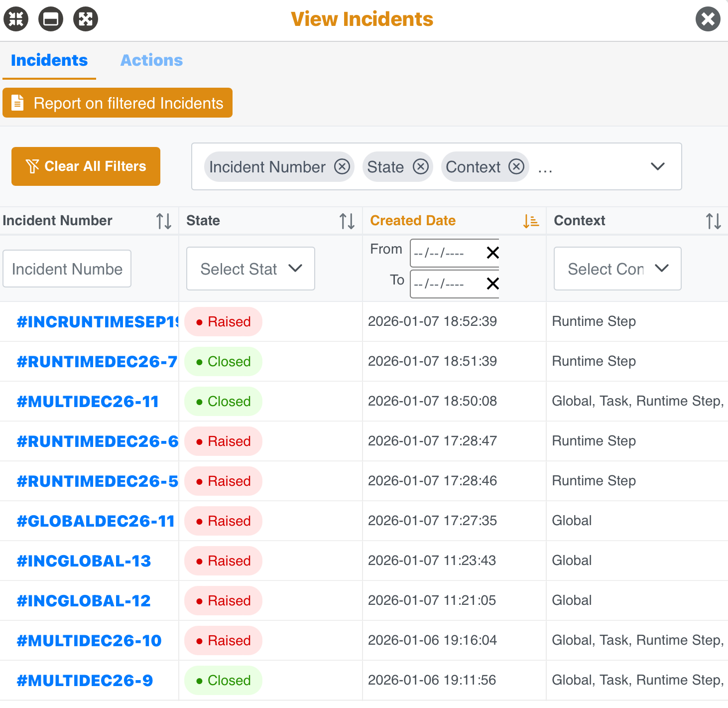Remove the Context filter chip
This screenshot has height=708, width=728.
[x=516, y=166]
